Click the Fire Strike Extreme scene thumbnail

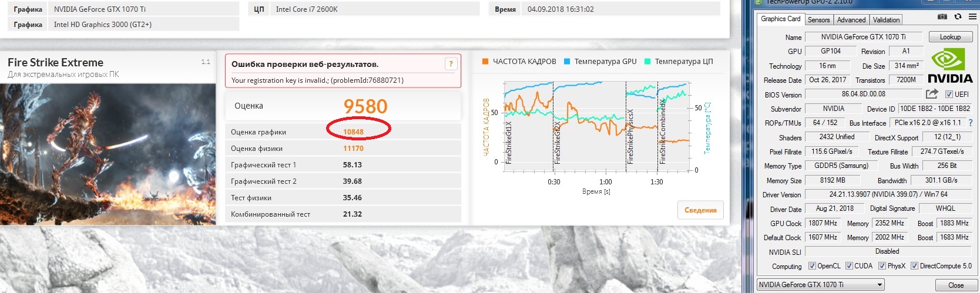coord(108,154)
